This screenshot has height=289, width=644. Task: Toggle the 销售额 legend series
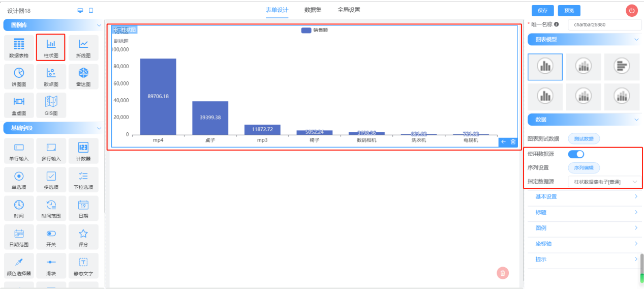pyautogui.click(x=315, y=30)
